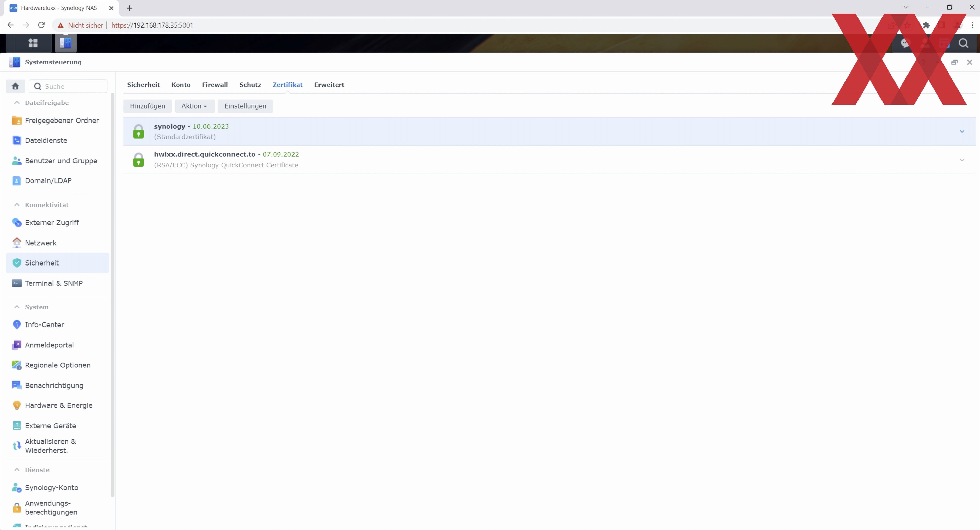Switch to the Erweitert tab

click(x=329, y=85)
